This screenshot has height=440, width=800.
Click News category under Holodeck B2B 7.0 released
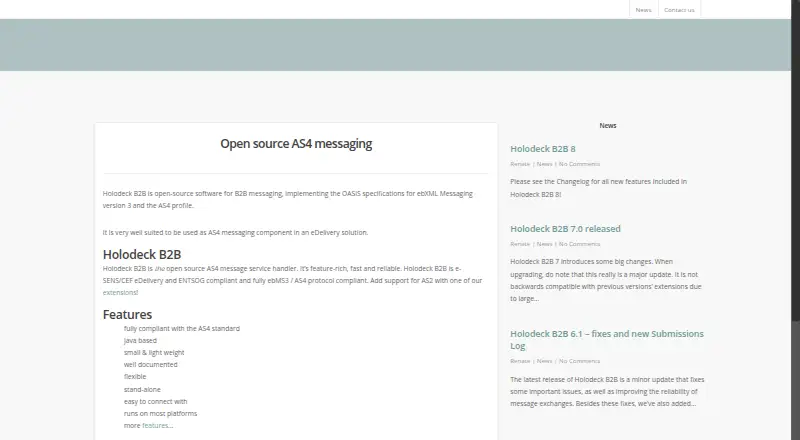pos(544,244)
